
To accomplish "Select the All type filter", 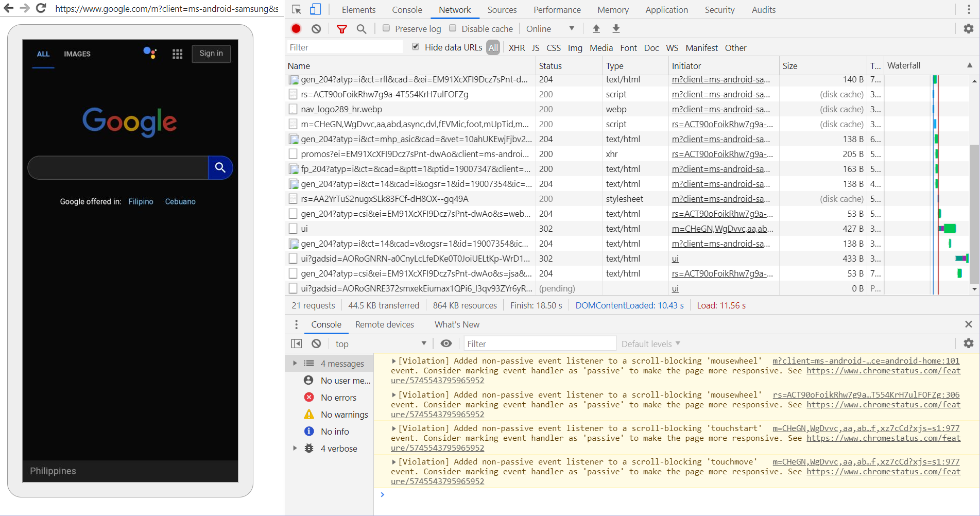I will pyautogui.click(x=493, y=47).
